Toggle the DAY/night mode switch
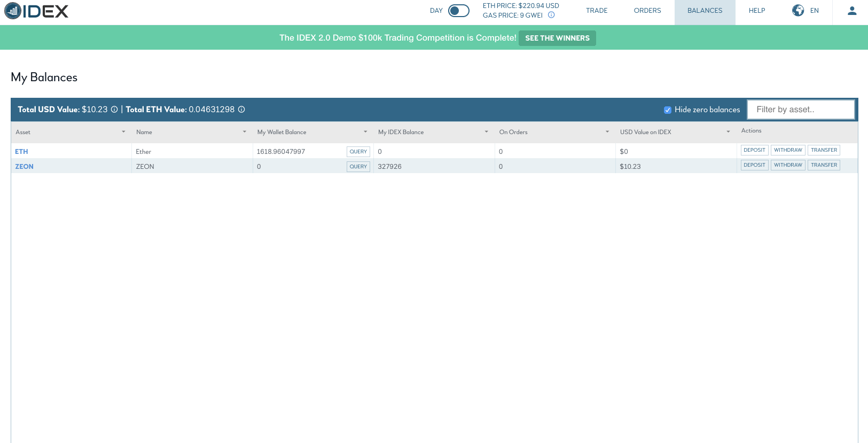Image resolution: width=868 pixels, height=443 pixels. click(x=459, y=11)
